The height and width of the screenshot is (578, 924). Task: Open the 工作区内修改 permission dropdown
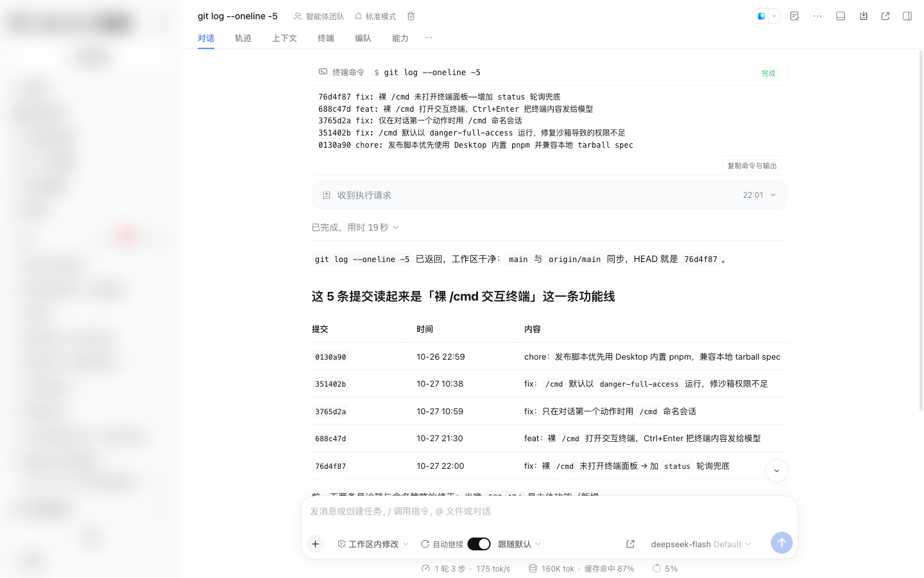[x=373, y=544]
